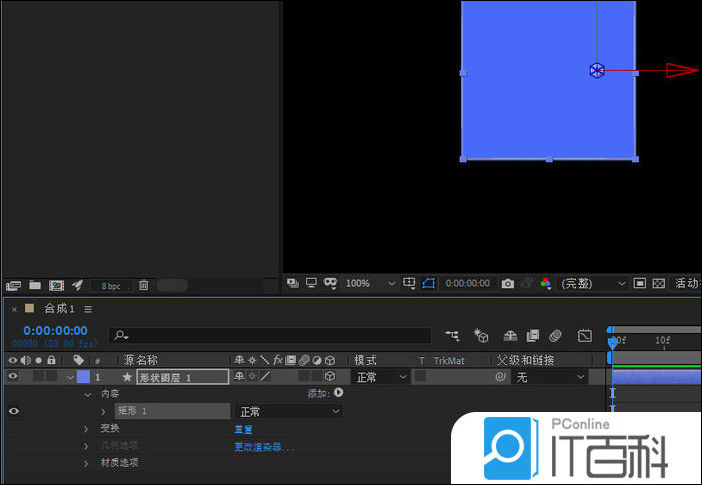Toggle the region of interest icon

point(428,284)
